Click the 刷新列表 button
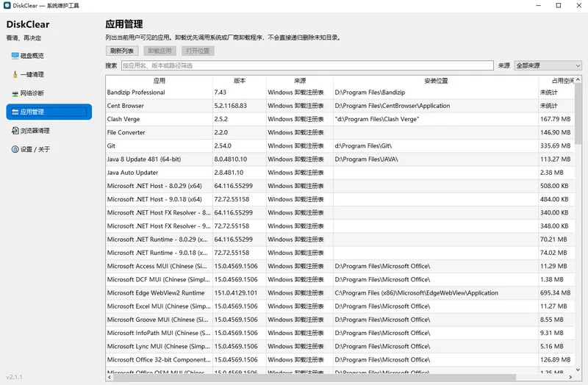This screenshot has width=588, height=385. (x=122, y=51)
